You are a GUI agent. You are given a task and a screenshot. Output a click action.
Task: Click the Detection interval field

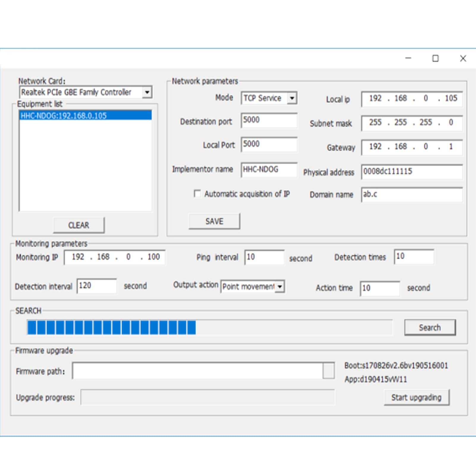[x=97, y=286]
